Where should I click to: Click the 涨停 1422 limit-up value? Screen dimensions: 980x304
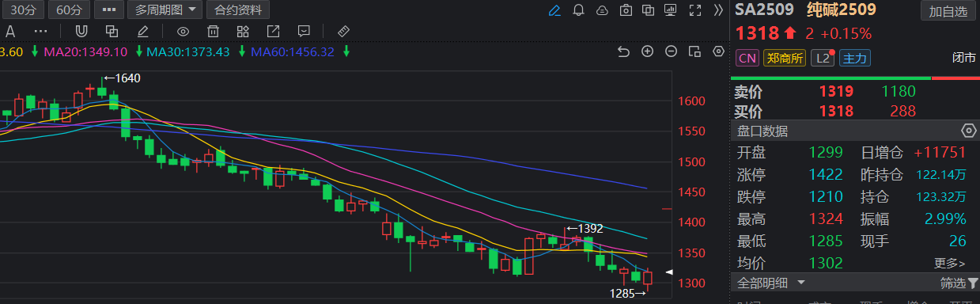826,174
